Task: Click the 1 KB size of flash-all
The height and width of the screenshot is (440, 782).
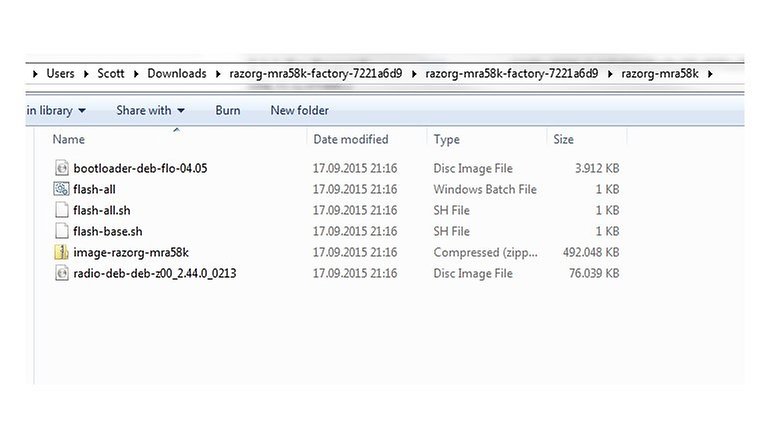Action: point(607,189)
